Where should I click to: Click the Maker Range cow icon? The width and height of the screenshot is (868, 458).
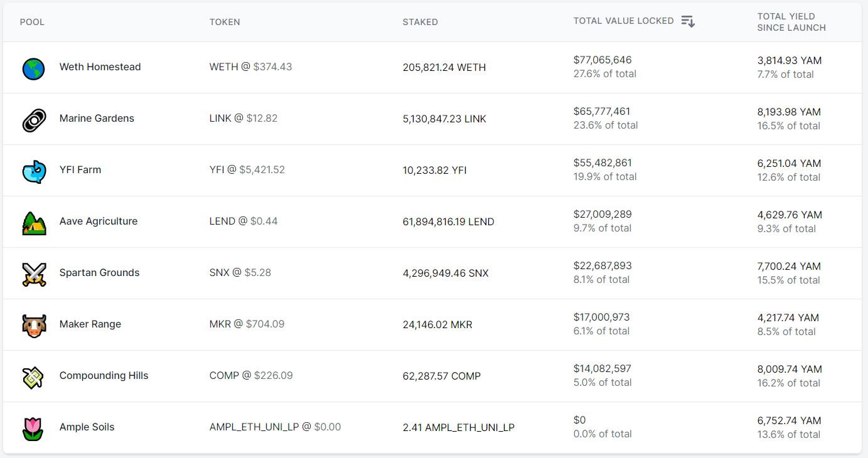33,326
